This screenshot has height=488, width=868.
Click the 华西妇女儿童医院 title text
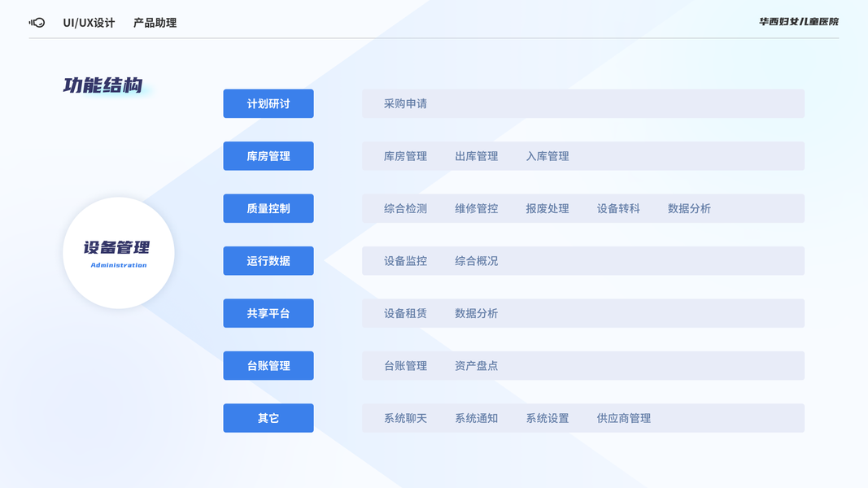(x=798, y=22)
